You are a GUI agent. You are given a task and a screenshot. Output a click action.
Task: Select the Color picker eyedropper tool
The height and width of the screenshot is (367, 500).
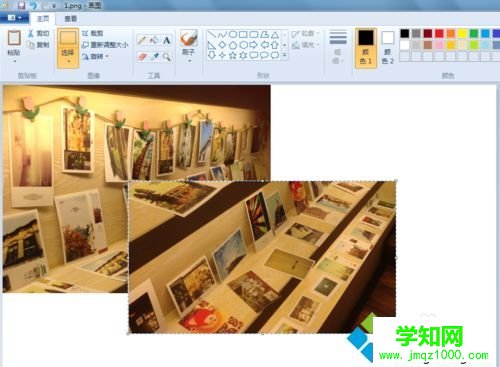[154, 57]
